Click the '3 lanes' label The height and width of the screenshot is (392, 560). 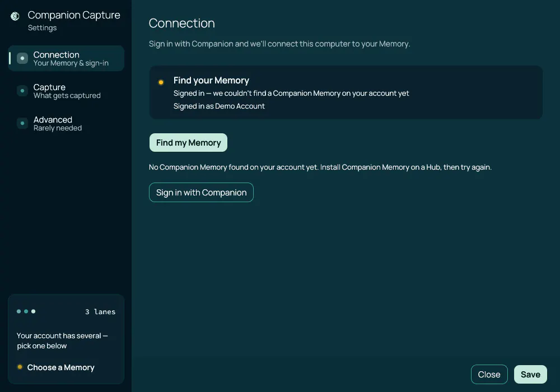pos(100,312)
